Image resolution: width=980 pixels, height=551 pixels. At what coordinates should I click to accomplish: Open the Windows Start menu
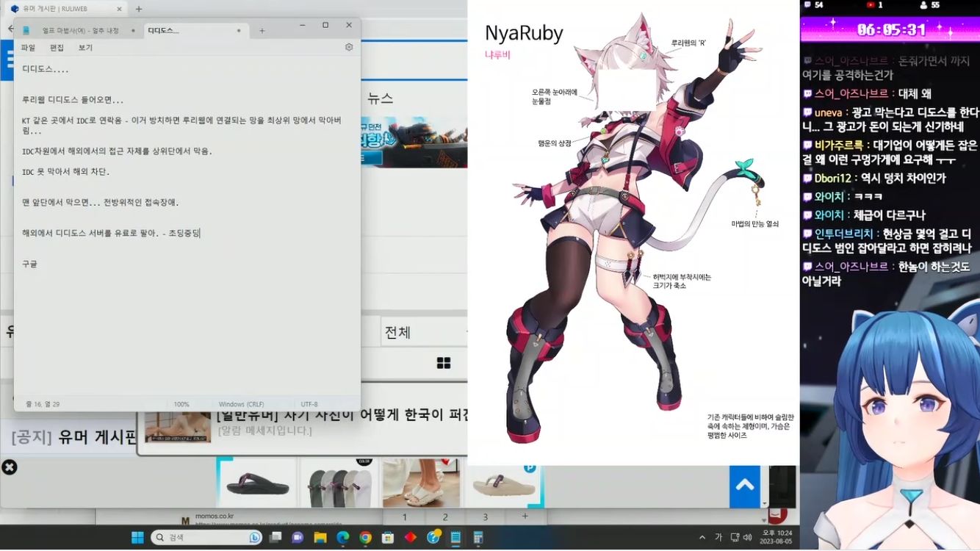137,538
